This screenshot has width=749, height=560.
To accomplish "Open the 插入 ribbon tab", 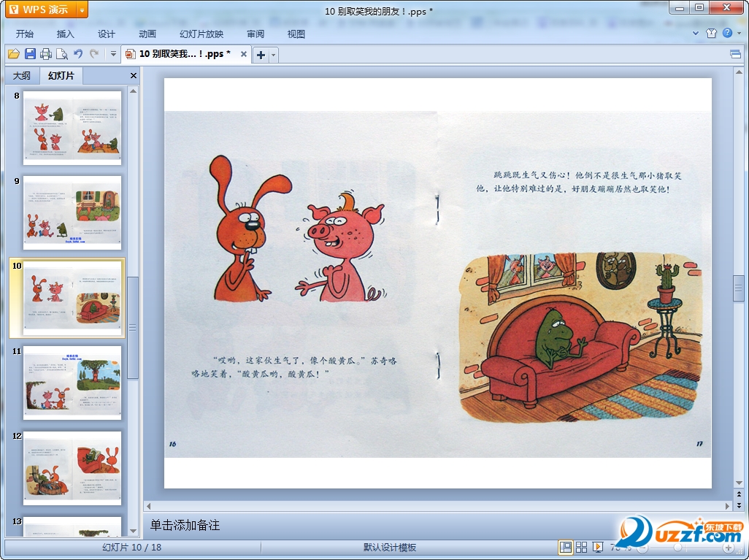I will click(66, 34).
